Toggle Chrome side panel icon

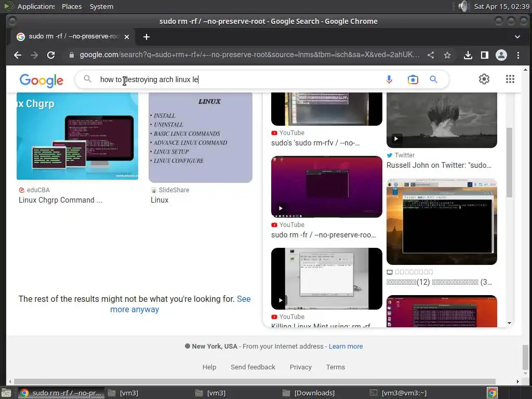point(485,55)
